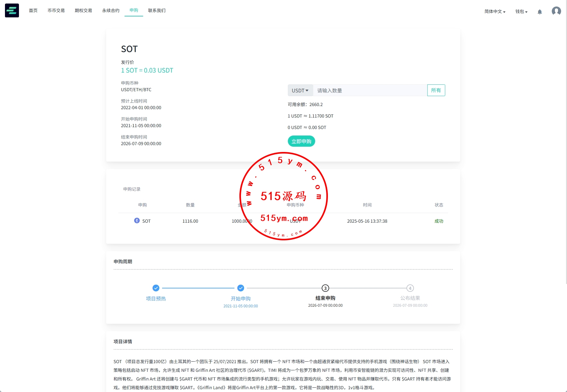Open the 币币交易 menu item

click(x=56, y=11)
